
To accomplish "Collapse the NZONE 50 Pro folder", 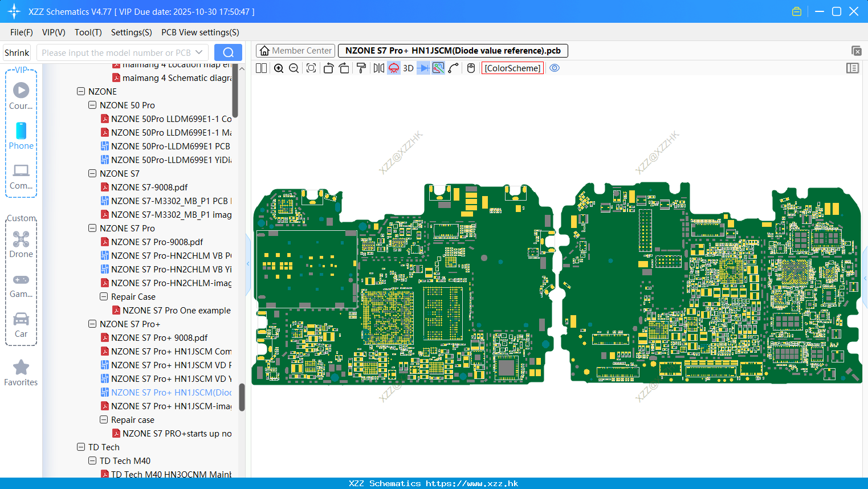I will coord(92,105).
